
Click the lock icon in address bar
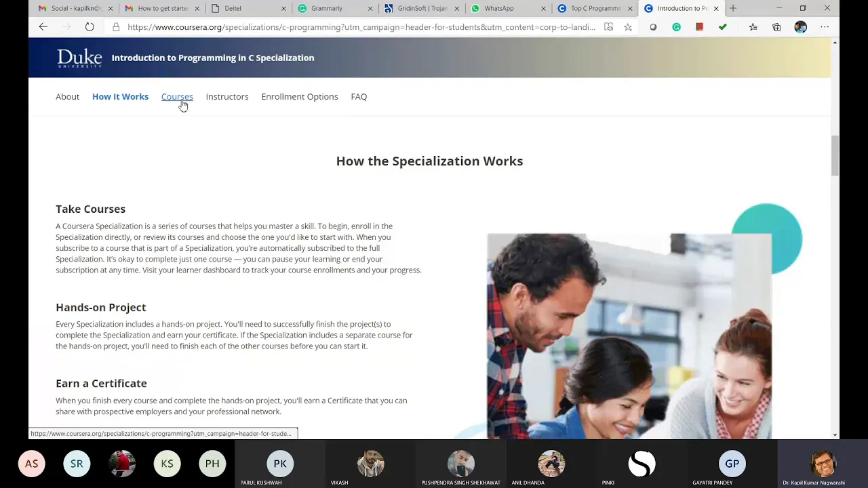click(116, 27)
